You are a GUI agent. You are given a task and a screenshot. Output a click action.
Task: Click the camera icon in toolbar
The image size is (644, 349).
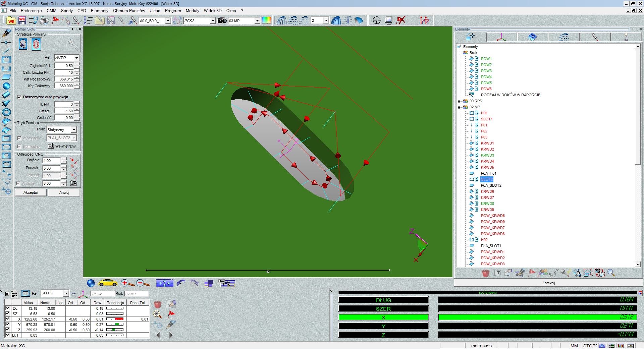click(x=222, y=21)
